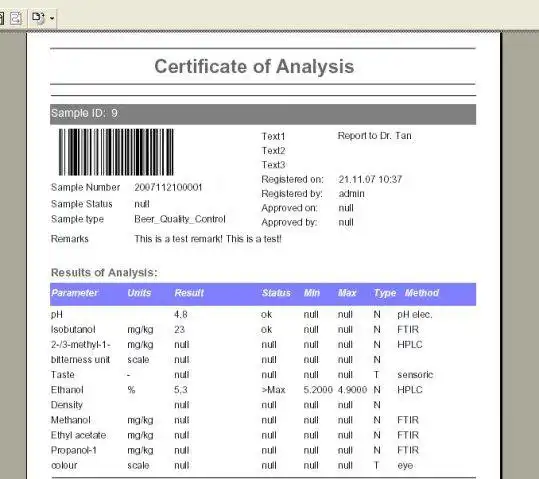This screenshot has width=539, height=479.
Task: Click the export report icon in toolbar
Action: point(38,18)
